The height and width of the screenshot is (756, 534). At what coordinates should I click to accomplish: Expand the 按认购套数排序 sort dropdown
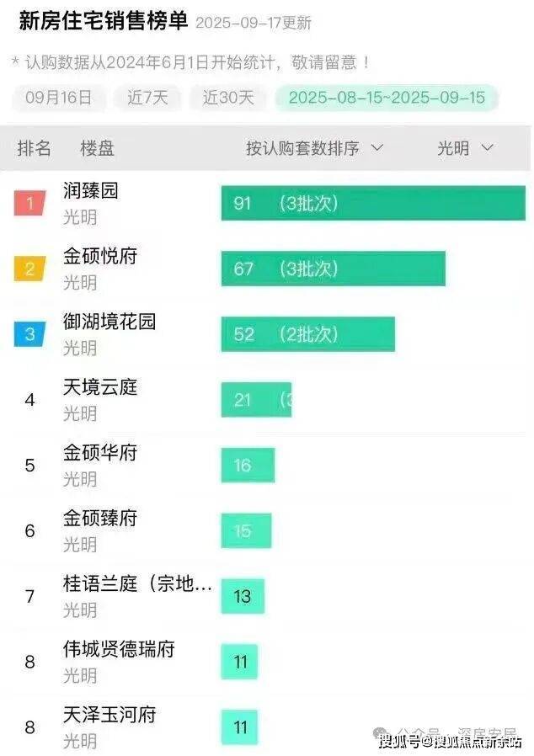pyautogui.click(x=314, y=148)
